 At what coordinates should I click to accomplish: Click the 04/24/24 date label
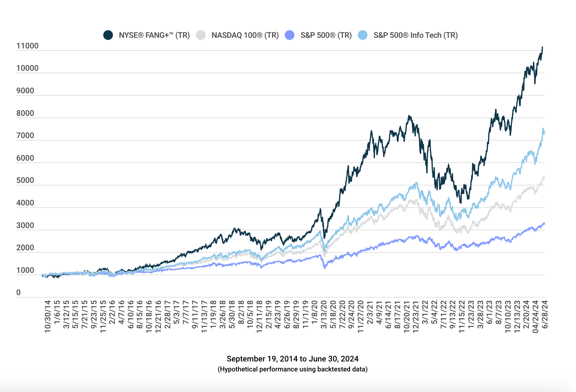(536, 316)
